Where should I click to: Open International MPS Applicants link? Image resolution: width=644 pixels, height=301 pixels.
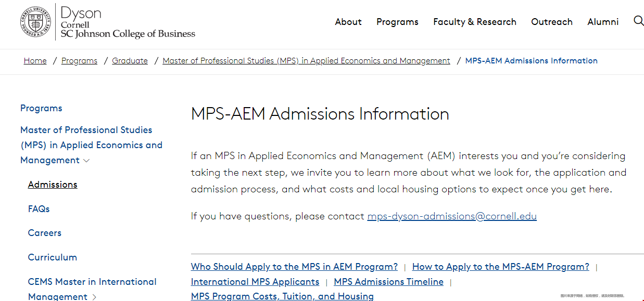[x=255, y=282]
